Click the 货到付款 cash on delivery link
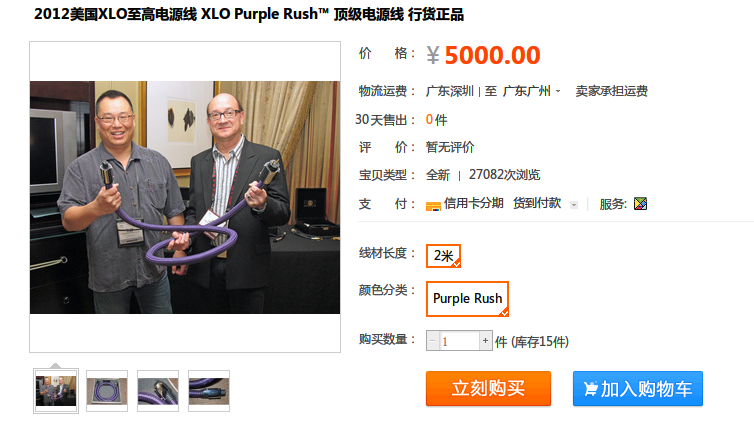 (537, 204)
